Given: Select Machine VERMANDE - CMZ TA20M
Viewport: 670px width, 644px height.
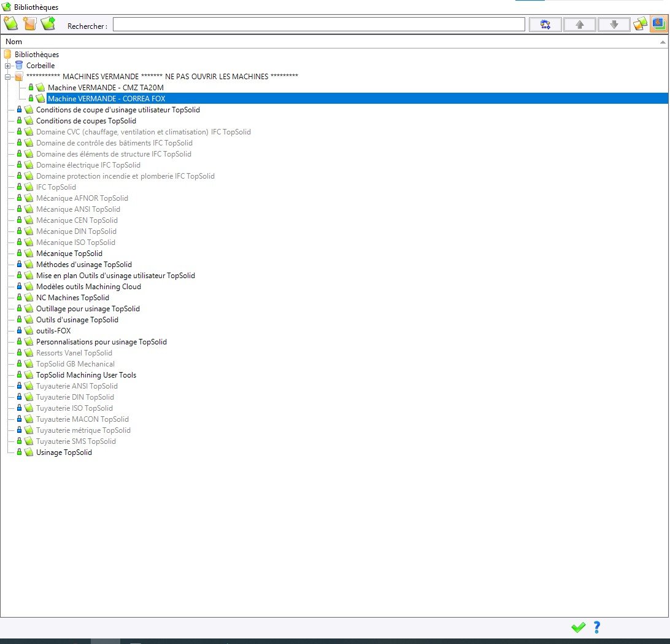Looking at the screenshot, I should pyautogui.click(x=106, y=88).
